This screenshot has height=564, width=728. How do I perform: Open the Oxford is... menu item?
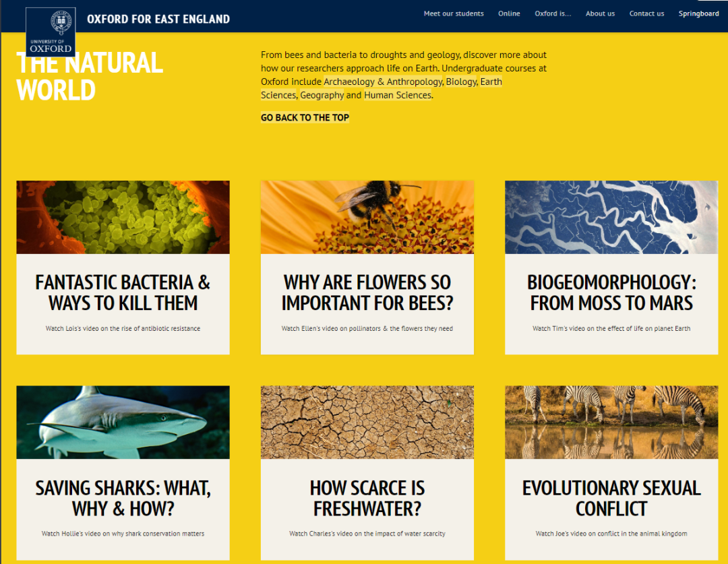[x=553, y=13]
